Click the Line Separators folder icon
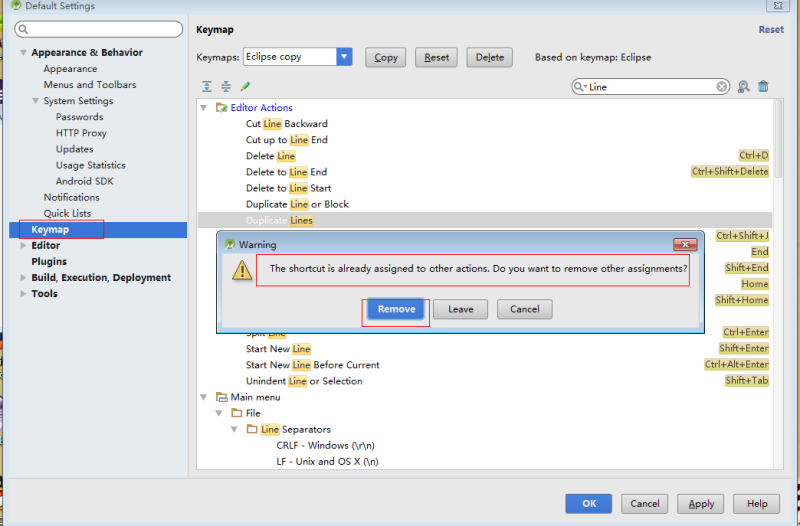 252,429
